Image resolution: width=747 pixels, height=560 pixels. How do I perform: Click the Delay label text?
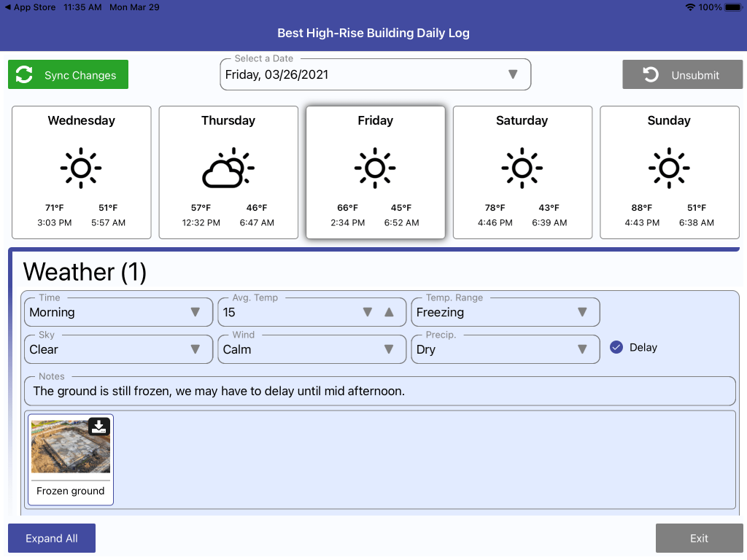[x=643, y=347]
